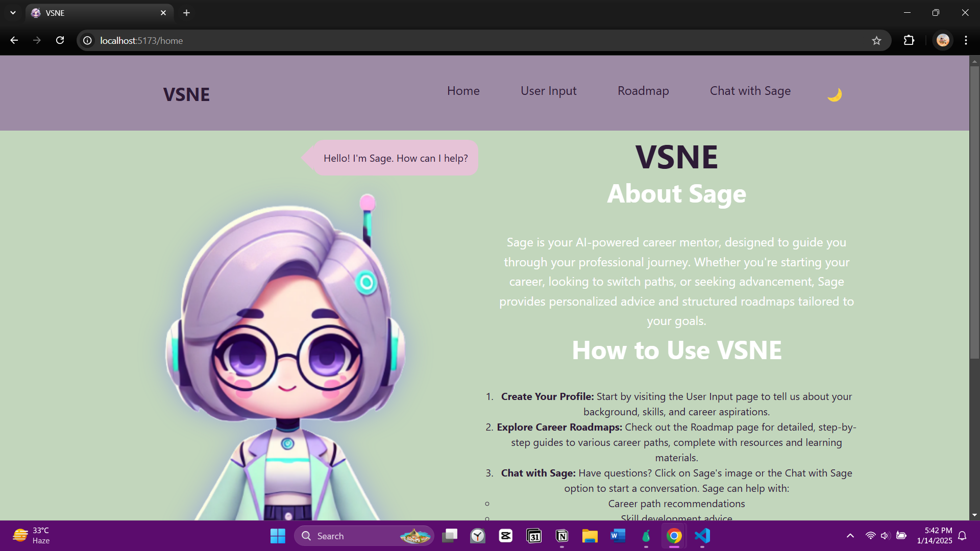Expand the tab search dropdown
The width and height of the screenshot is (980, 551).
click(x=13, y=13)
